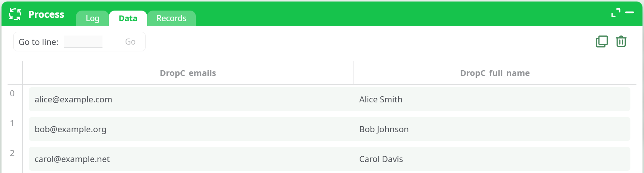Click the Go to line input field

click(x=84, y=42)
